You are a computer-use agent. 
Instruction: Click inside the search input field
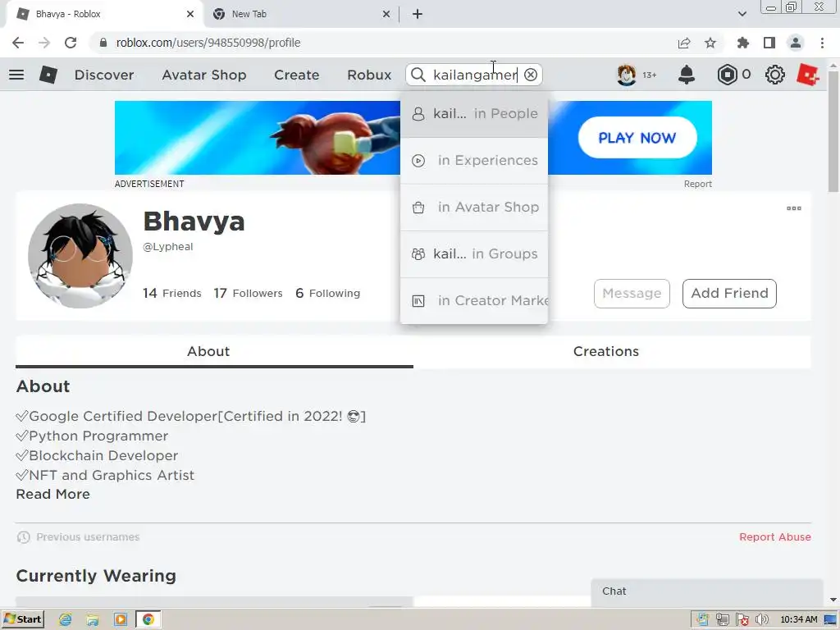[475, 75]
